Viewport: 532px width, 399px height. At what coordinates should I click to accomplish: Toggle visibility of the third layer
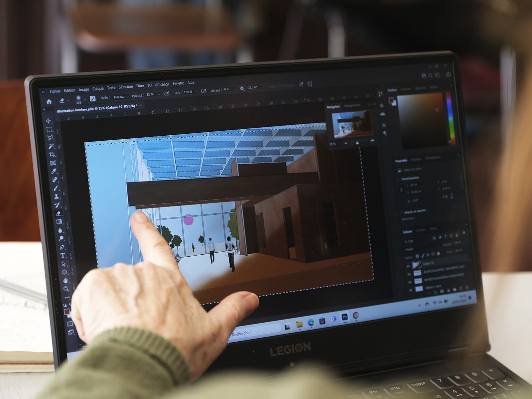(x=410, y=282)
